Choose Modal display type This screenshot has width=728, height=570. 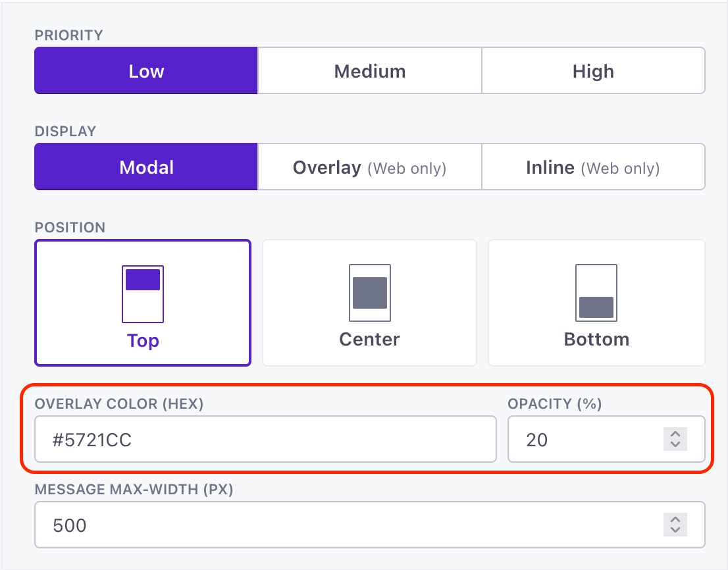145,167
